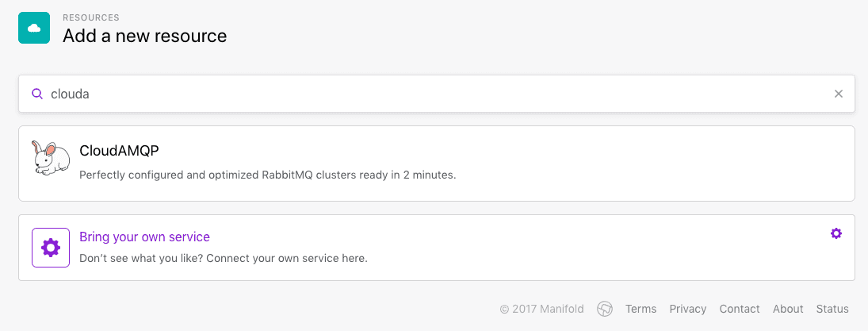
Task: Click the large boxed purple gear icon
Action: (51, 248)
